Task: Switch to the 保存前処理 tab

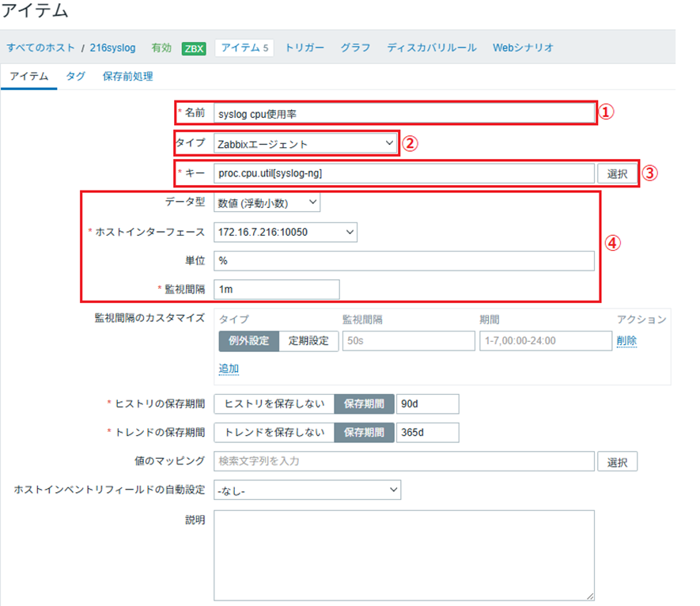Action: pyautogui.click(x=127, y=77)
